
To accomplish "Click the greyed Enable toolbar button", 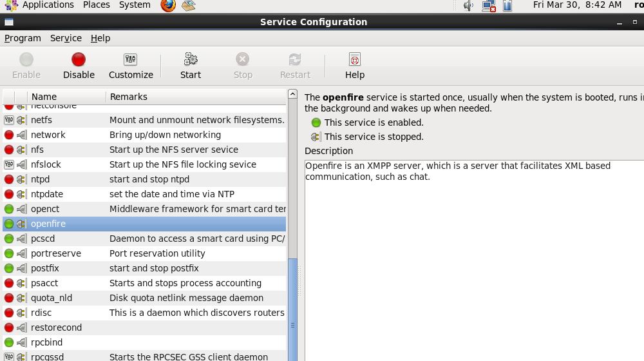I will point(26,66).
